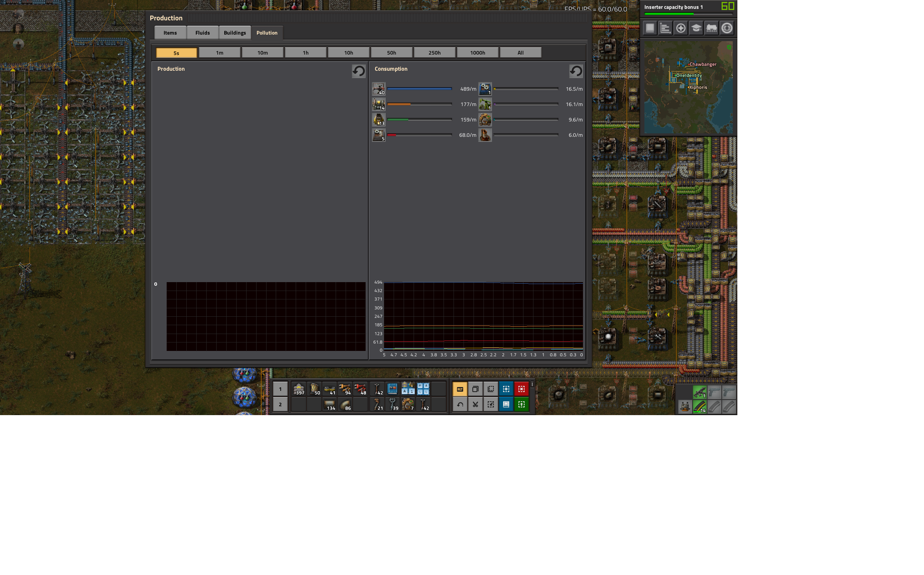The height and width of the screenshot is (575, 924).
Task: Open the train overview button
Action: 711,28
